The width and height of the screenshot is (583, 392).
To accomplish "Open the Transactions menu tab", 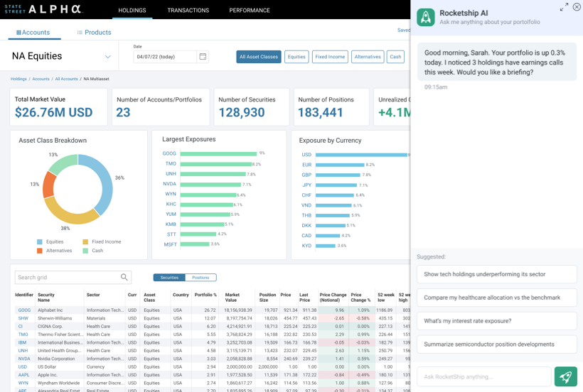I will 188,11.
